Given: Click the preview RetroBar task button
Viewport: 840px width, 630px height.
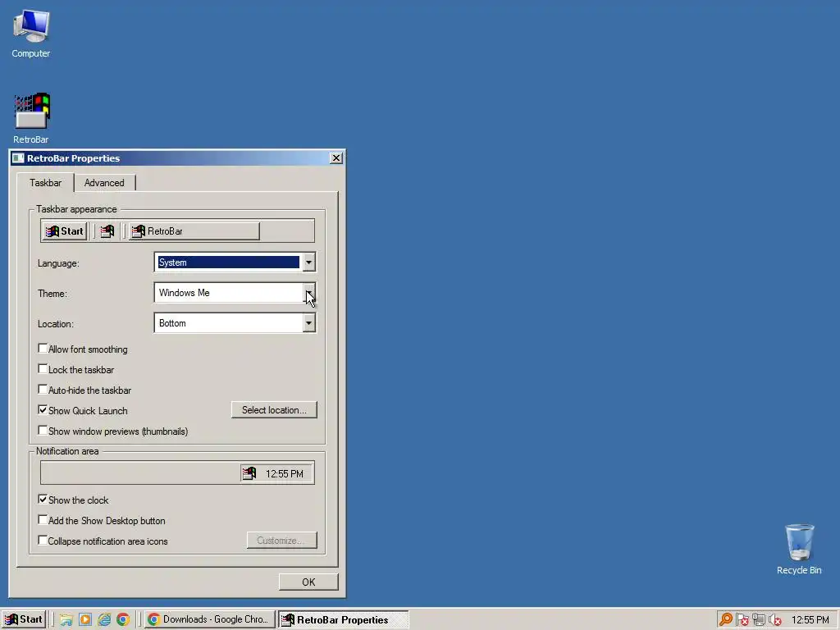Looking at the screenshot, I should coord(194,231).
